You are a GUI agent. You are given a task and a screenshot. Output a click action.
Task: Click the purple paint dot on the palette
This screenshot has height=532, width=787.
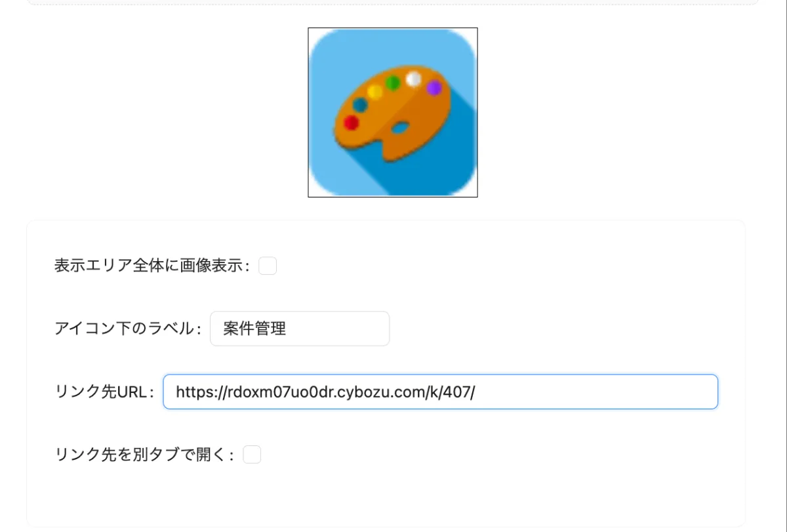[x=434, y=87]
